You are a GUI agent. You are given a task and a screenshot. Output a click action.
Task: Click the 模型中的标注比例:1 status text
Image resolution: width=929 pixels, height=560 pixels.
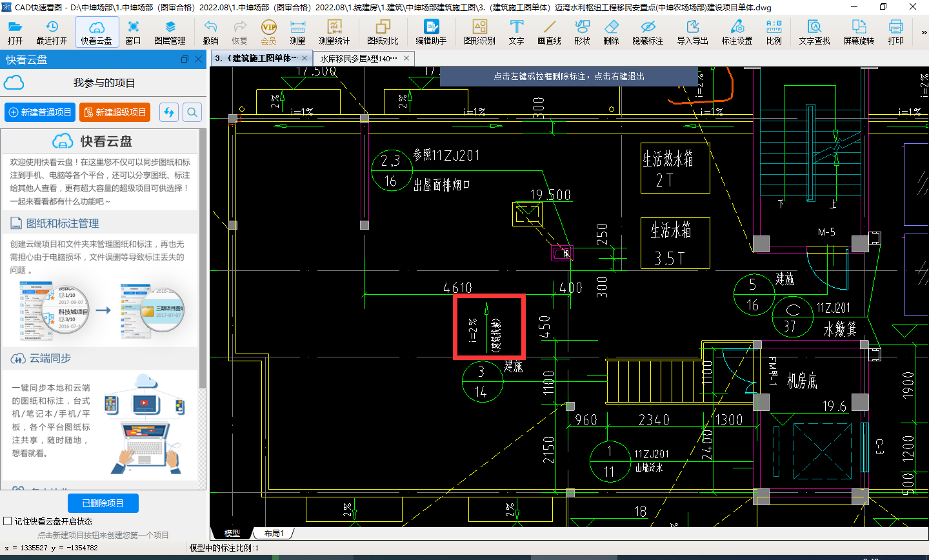tap(224, 548)
